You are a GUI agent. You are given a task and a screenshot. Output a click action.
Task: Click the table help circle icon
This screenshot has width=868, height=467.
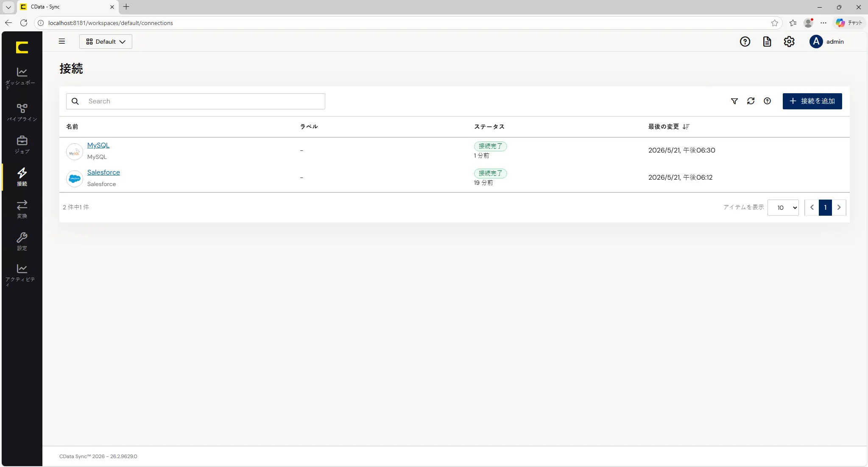tap(768, 101)
